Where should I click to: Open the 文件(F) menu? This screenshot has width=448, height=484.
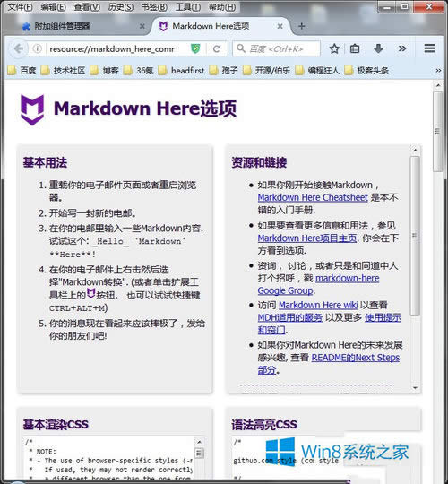click(x=20, y=7)
